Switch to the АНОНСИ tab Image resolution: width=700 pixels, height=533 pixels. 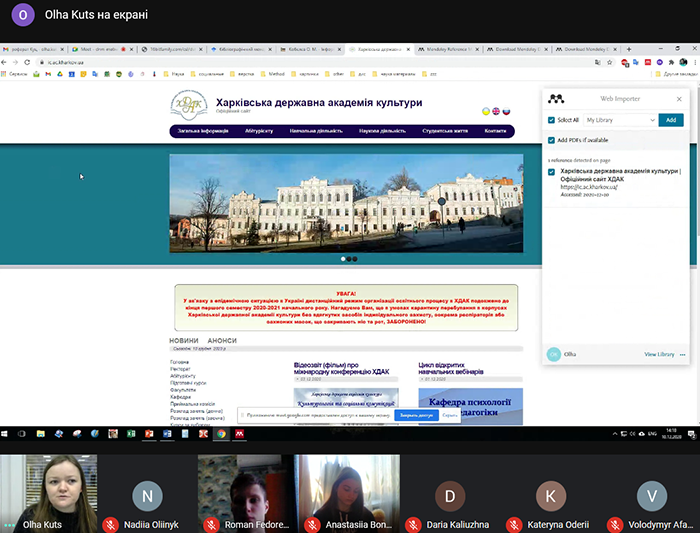222,341
